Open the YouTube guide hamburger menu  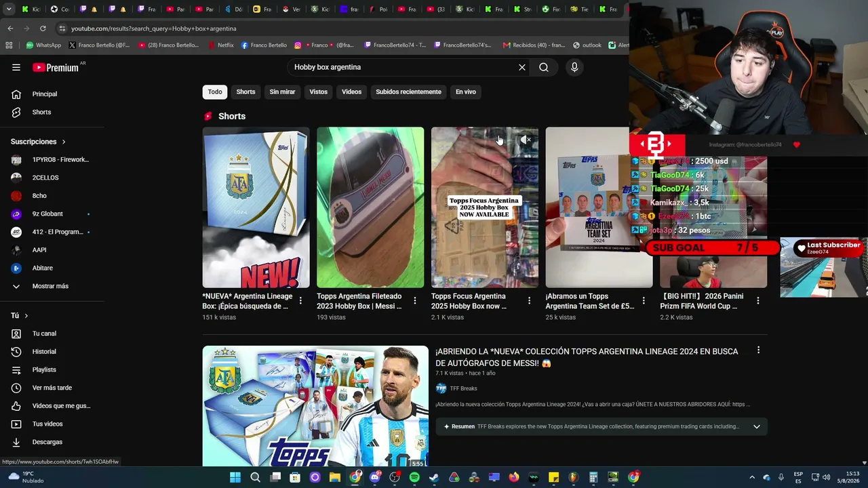point(16,67)
